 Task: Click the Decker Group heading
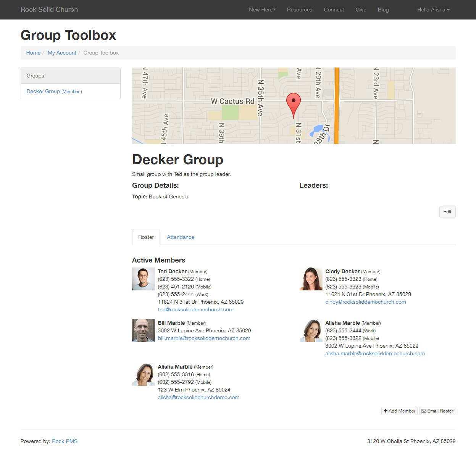coord(178,159)
